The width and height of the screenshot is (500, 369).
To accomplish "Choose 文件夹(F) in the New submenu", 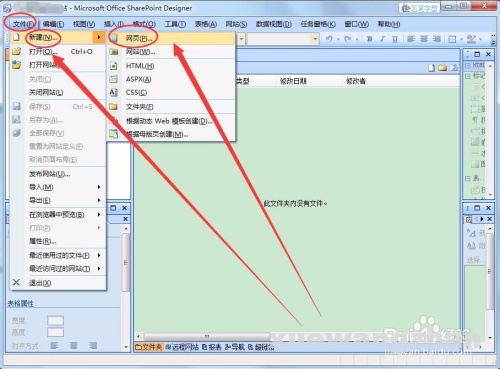I will (x=171, y=107).
